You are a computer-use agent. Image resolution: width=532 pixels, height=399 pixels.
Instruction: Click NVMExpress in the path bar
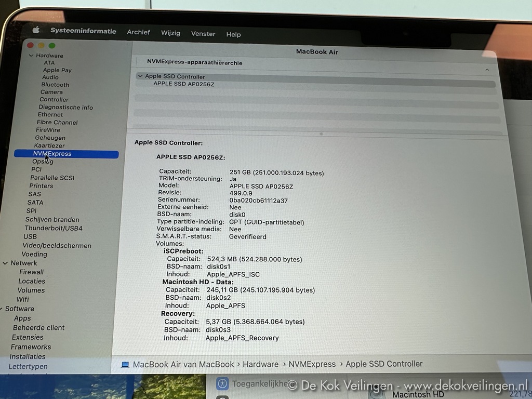coord(312,364)
